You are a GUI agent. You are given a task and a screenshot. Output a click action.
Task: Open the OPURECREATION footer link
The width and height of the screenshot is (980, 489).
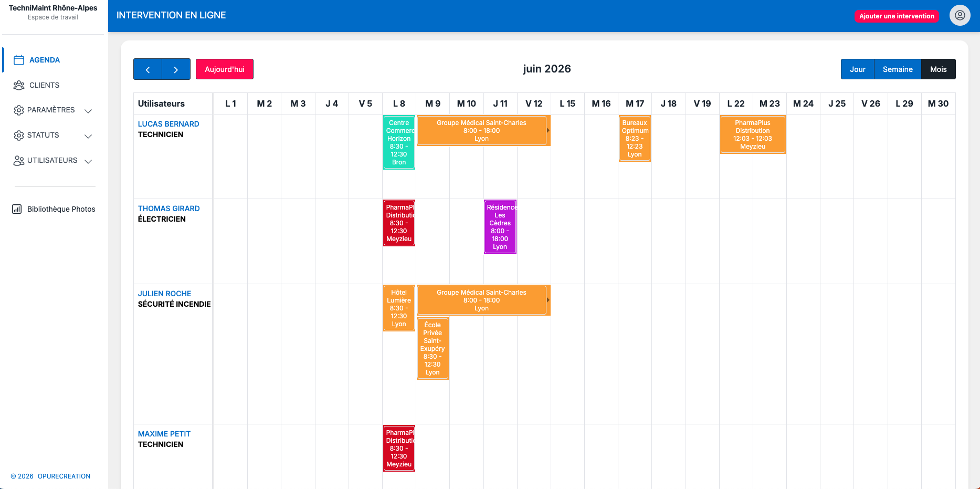(x=64, y=476)
